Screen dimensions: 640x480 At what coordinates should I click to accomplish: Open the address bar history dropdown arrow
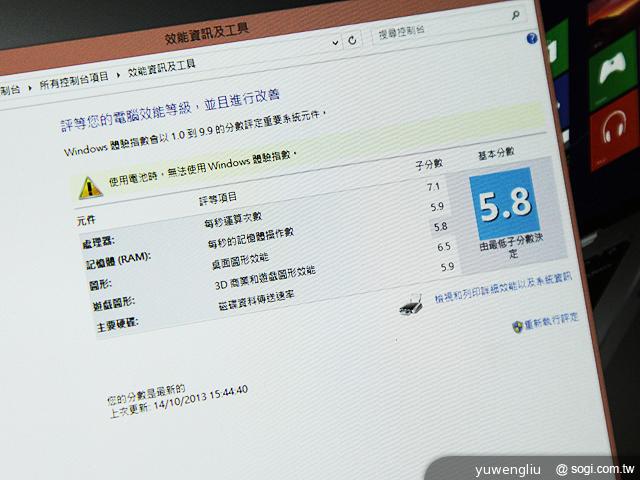coord(335,42)
